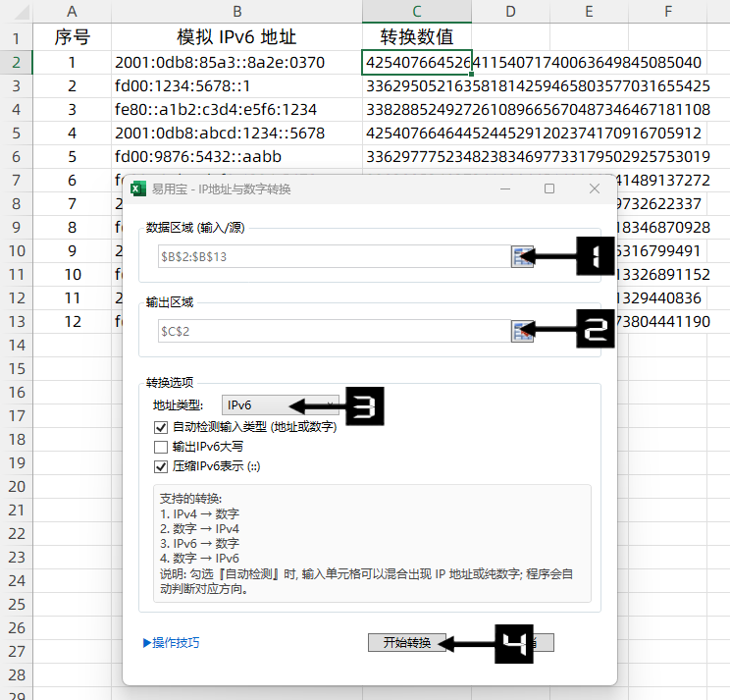The width and height of the screenshot is (730, 700).
Task: Click the select-all corner of the worksheet
Action: coord(16,12)
